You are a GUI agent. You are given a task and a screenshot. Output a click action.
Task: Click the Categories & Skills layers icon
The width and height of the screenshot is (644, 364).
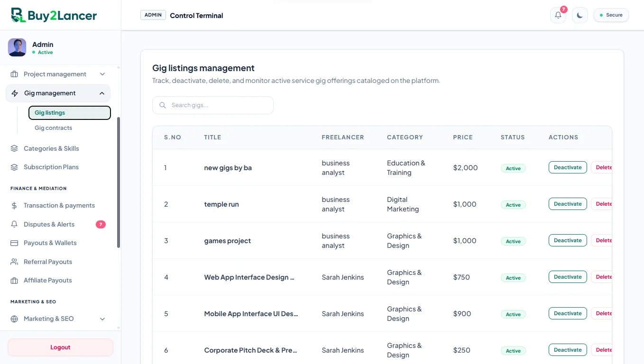(14, 148)
